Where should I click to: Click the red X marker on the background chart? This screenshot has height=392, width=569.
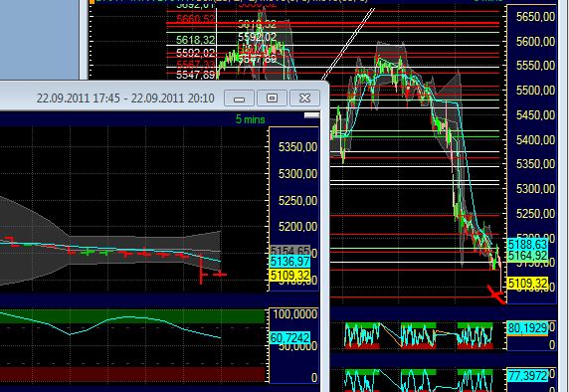[496, 294]
